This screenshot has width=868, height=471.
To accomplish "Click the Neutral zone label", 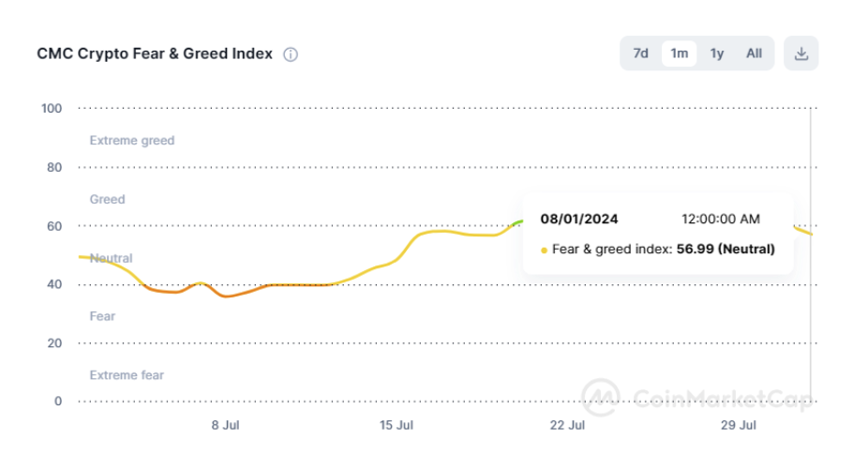I will [x=112, y=258].
